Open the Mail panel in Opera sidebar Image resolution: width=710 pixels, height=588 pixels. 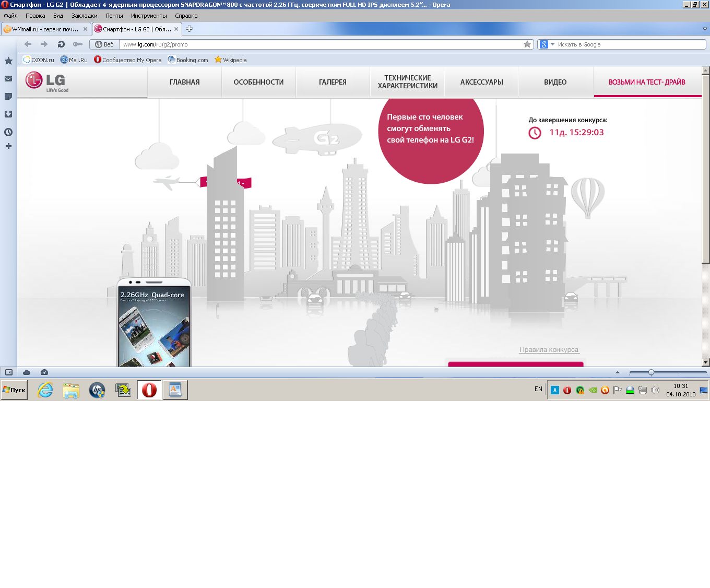tap(8, 79)
